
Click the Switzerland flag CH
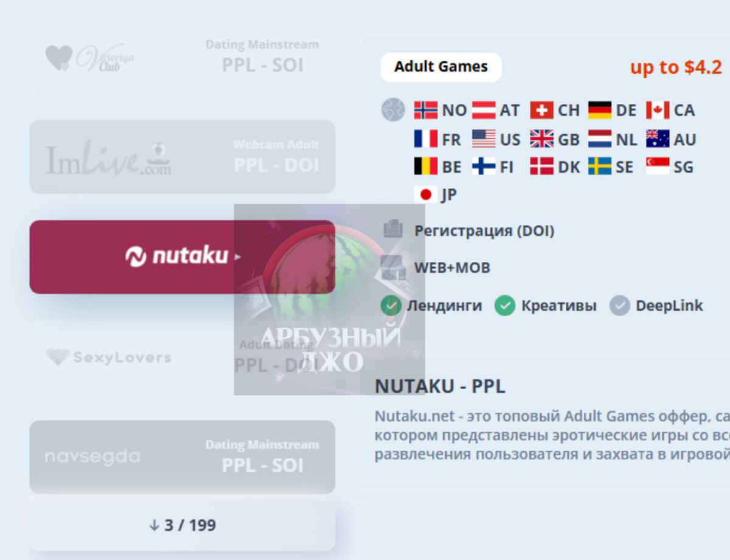(542, 110)
